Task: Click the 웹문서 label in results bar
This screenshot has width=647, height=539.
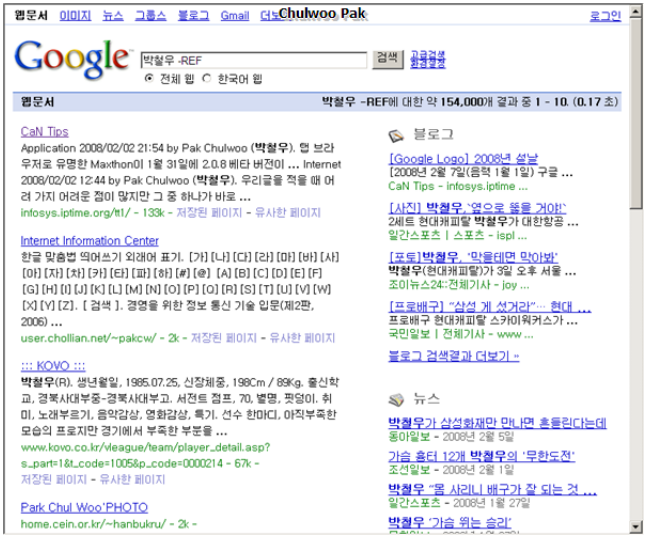Action: [x=38, y=102]
